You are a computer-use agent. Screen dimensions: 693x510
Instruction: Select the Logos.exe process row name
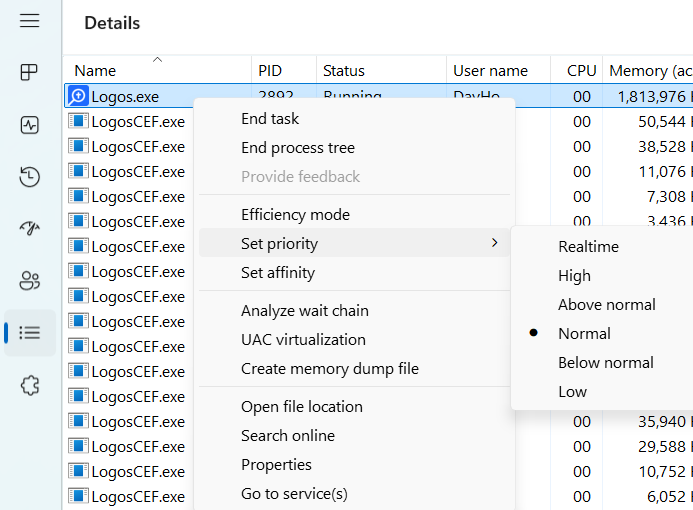click(125, 97)
